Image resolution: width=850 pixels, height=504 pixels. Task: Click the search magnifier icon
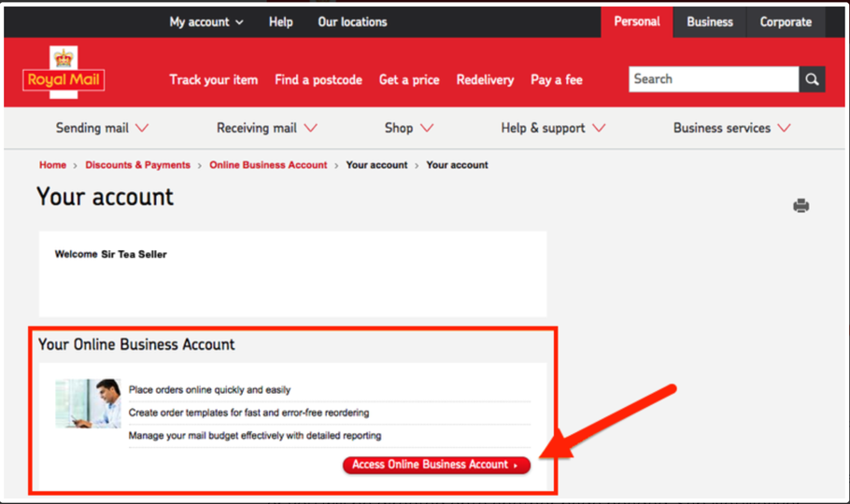(x=812, y=79)
